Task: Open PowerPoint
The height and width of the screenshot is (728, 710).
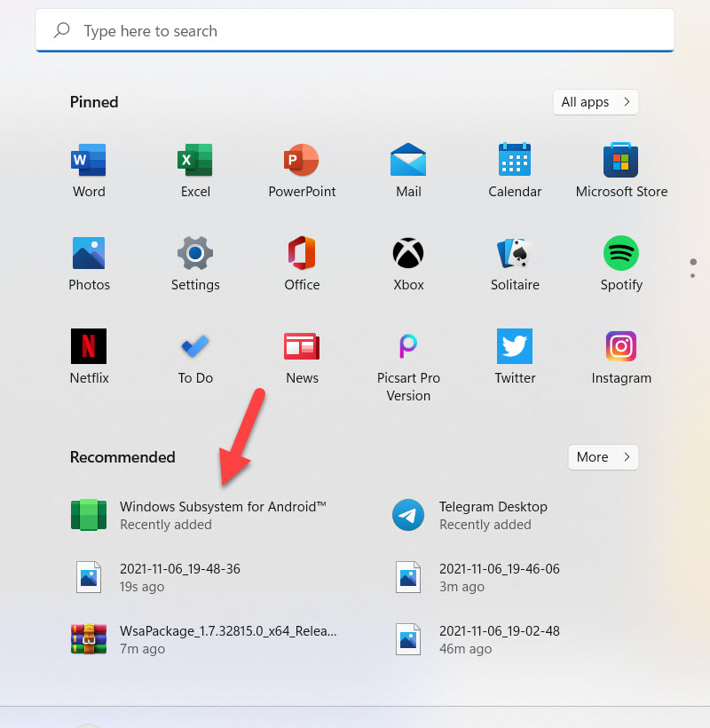Action: point(302,169)
